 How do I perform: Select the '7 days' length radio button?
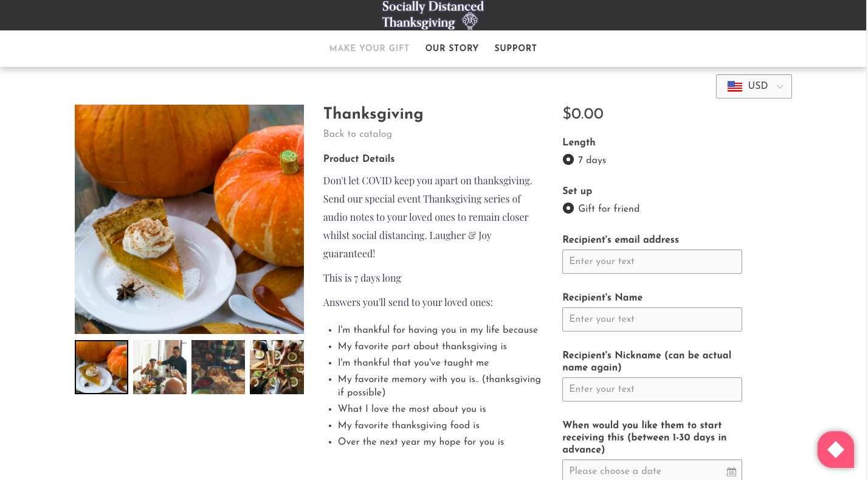568,159
